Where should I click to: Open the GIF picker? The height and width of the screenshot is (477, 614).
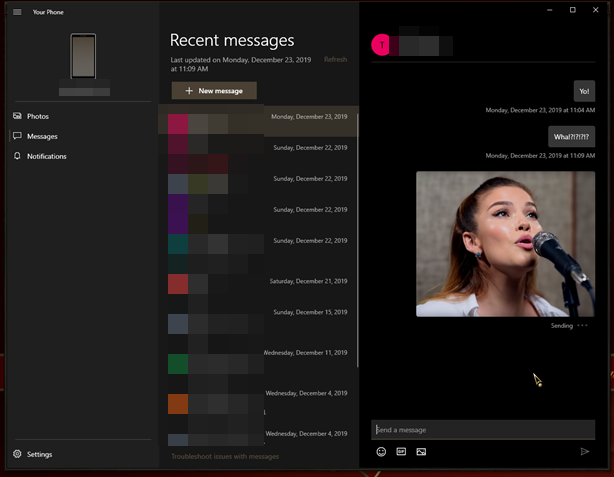coord(401,452)
